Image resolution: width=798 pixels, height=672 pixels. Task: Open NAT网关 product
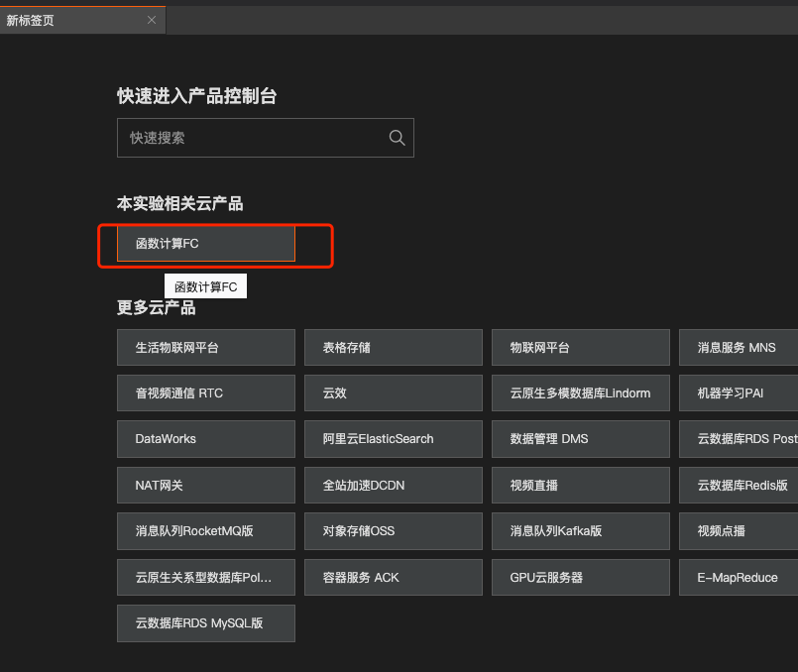point(206,486)
